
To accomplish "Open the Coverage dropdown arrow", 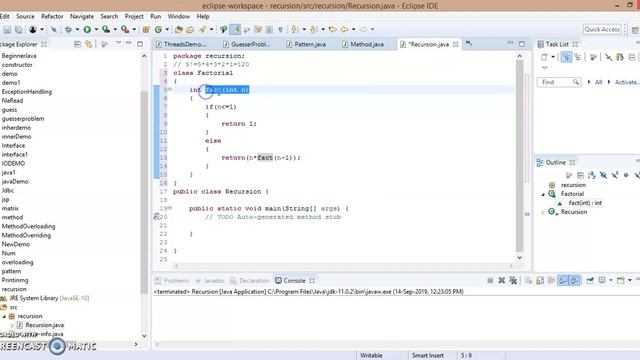I will (x=115, y=29).
